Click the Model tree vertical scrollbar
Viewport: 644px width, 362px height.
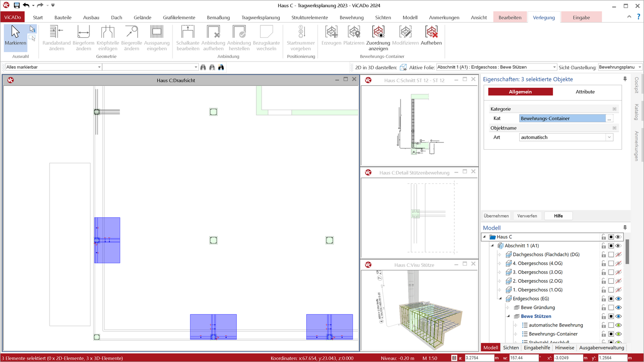tap(627, 252)
